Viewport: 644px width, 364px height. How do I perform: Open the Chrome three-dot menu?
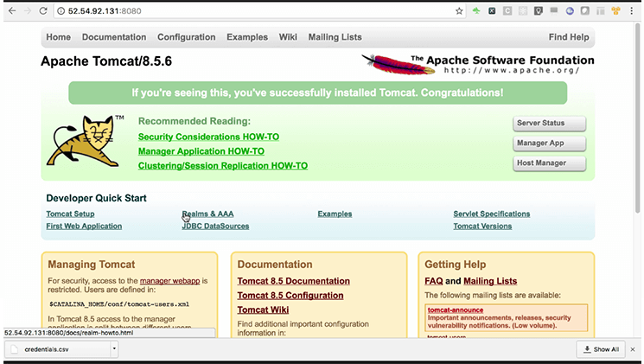pyautogui.click(x=632, y=11)
